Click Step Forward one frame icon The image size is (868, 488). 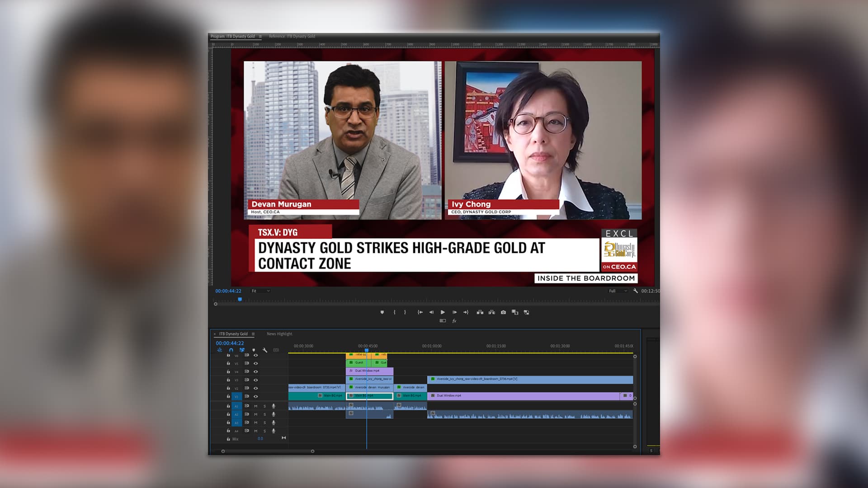(x=454, y=312)
